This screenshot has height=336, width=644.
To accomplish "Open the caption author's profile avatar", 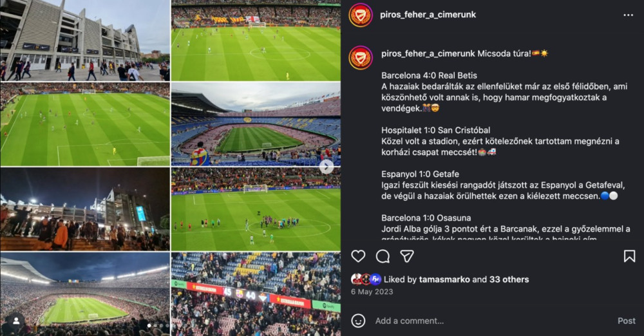I will tap(361, 57).
